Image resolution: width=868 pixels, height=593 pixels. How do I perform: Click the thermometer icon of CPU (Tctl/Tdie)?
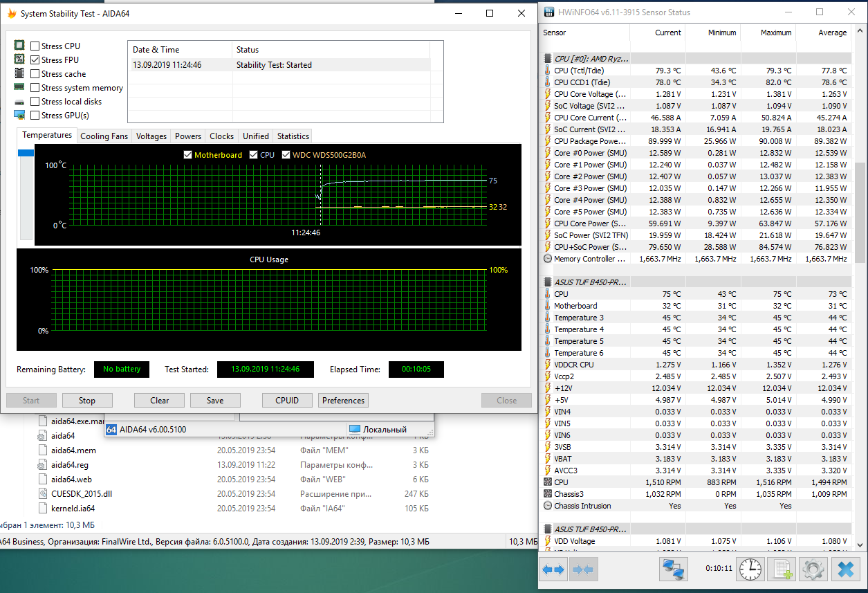point(548,71)
